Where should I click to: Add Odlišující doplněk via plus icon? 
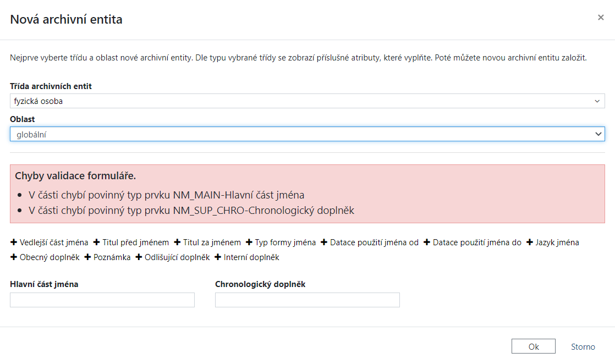[x=139, y=257]
